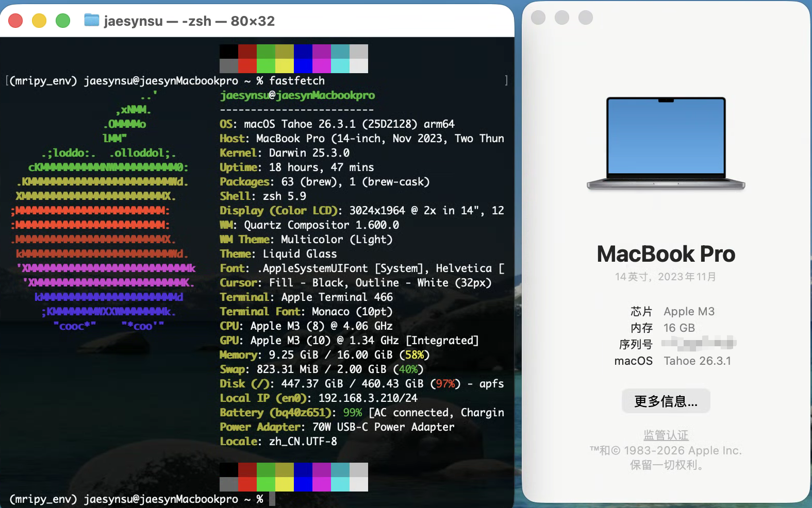Click the "OS: macOS Tahoe 26.3.1" terminal line

tap(337, 124)
